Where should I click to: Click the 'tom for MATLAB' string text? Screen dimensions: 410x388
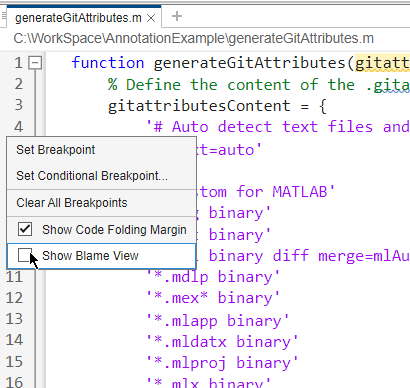[267, 192]
